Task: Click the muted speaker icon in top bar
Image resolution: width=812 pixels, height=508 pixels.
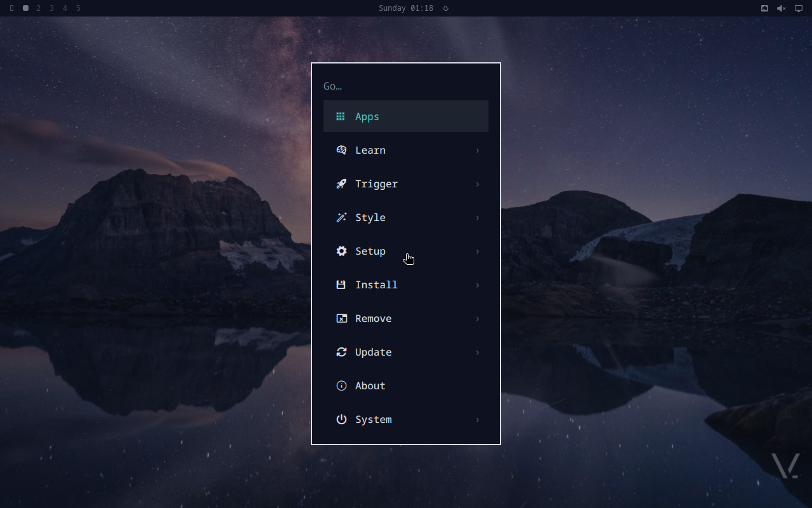Action: click(x=782, y=8)
